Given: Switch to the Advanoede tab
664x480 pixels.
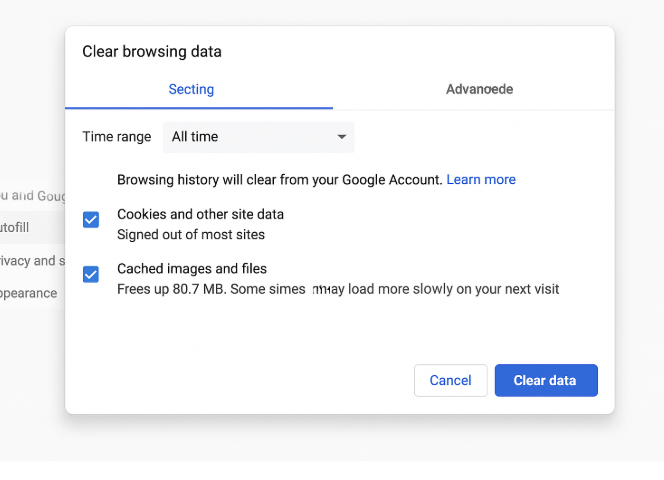Looking at the screenshot, I should [x=479, y=89].
